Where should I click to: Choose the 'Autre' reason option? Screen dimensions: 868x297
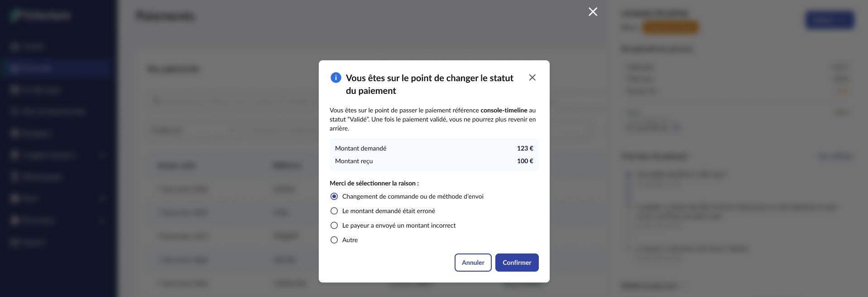pyautogui.click(x=334, y=240)
